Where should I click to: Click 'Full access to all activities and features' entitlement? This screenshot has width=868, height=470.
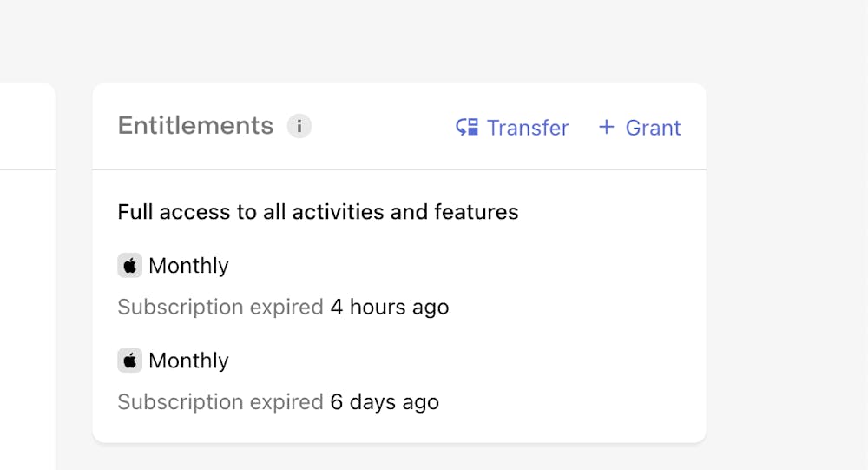tap(318, 212)
